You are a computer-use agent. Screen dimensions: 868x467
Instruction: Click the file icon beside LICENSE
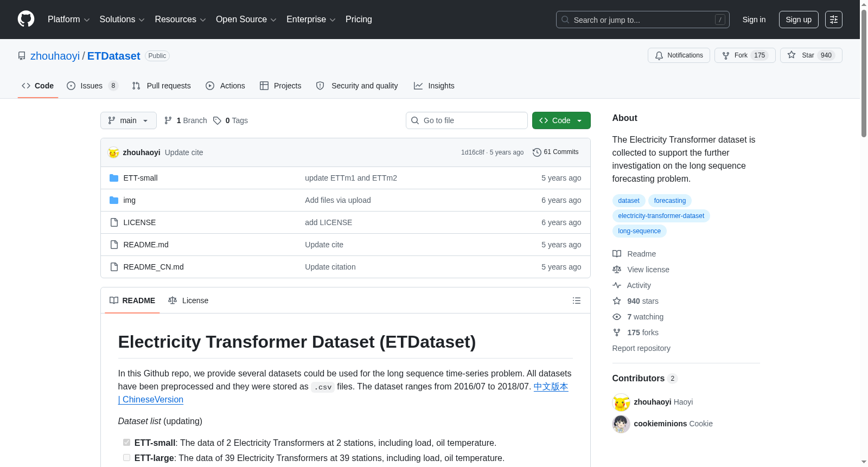tap(114, 222)
